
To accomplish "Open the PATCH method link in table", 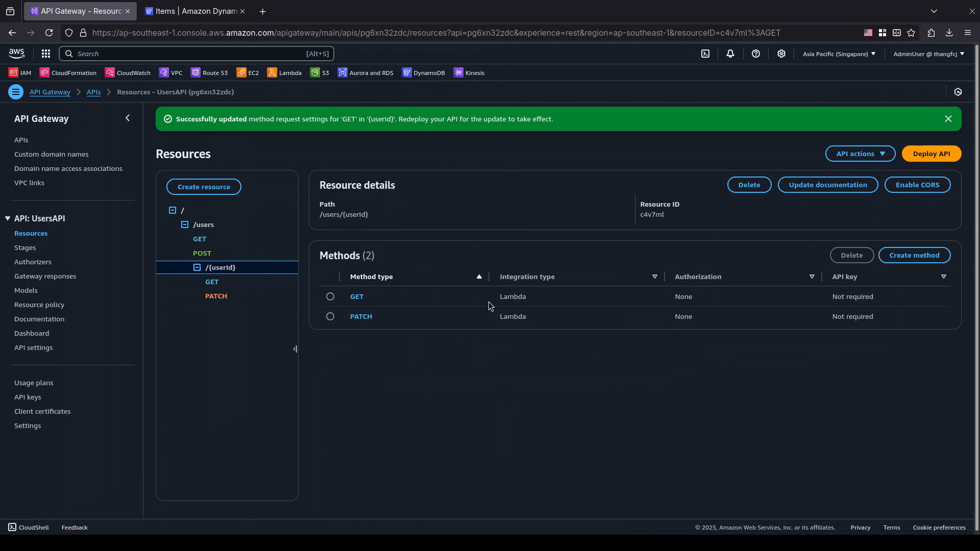I will coord(361,316).
